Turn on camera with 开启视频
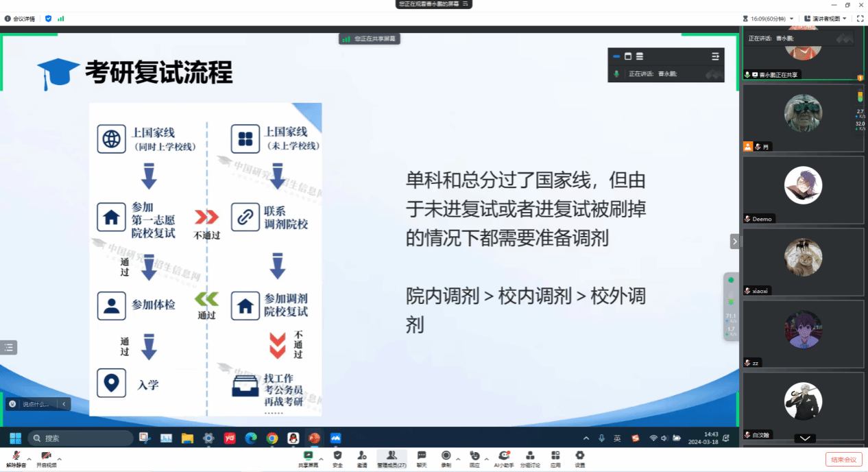 click(47, 458)
